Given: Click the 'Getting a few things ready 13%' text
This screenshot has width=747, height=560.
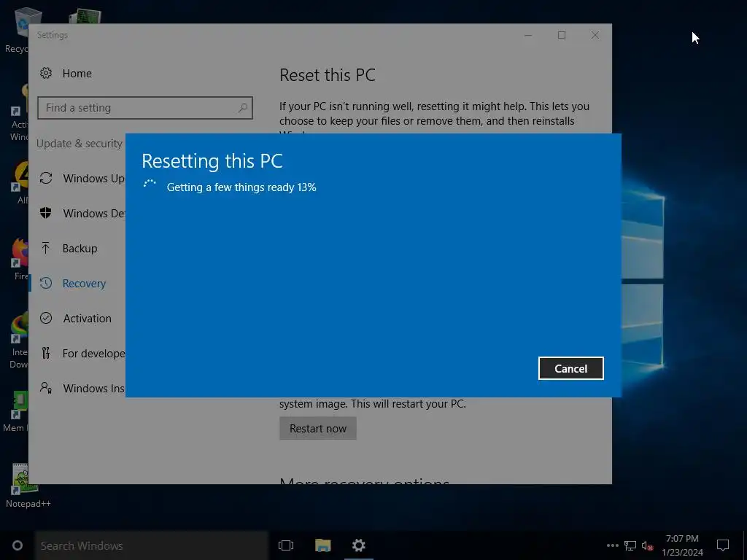Looking at the screenshot, I should (241, 187).
